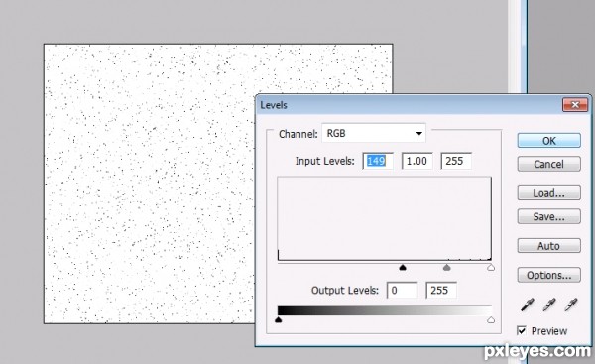
Task: Click input highlight field showing 255
Action: 456,161
